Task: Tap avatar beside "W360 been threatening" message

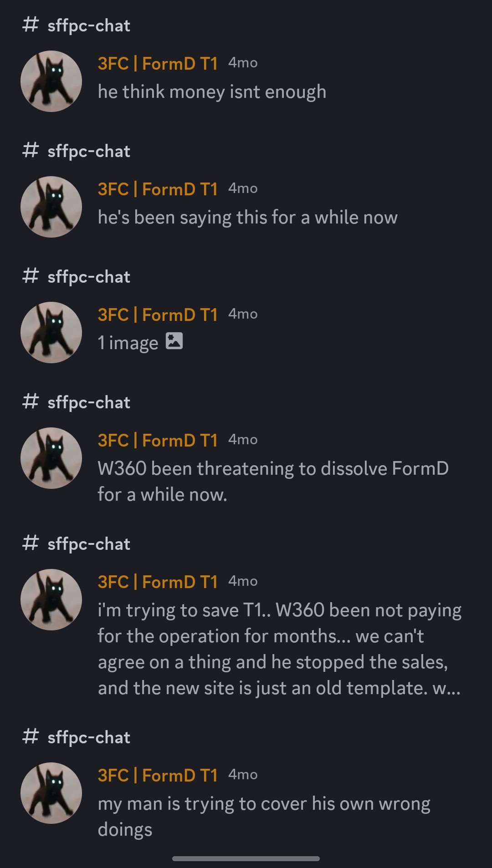Action: click(51, 458)
